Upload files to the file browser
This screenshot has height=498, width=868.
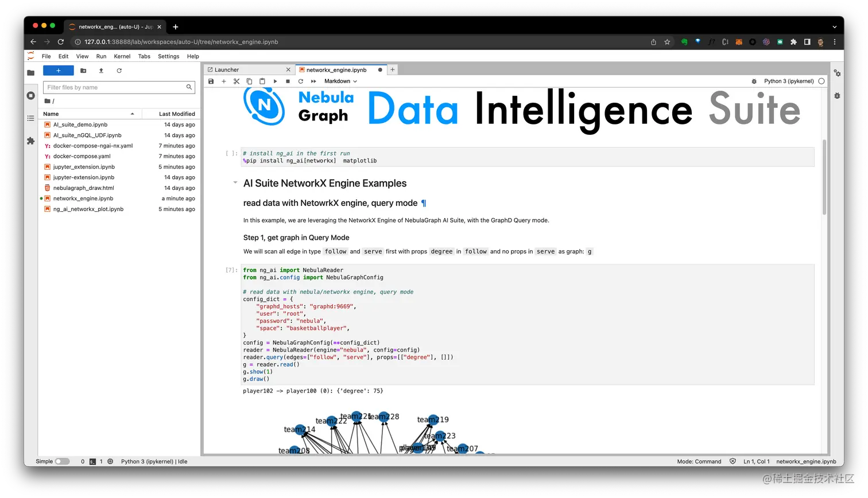(101, 71)
